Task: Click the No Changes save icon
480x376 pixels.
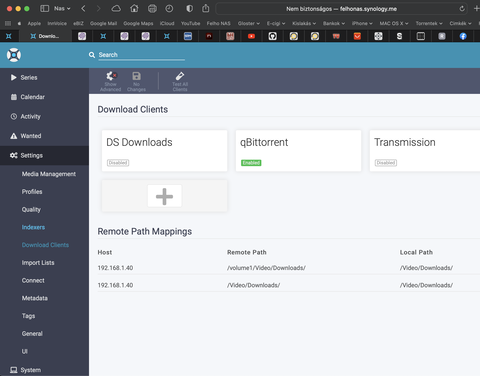Action: 136,81
